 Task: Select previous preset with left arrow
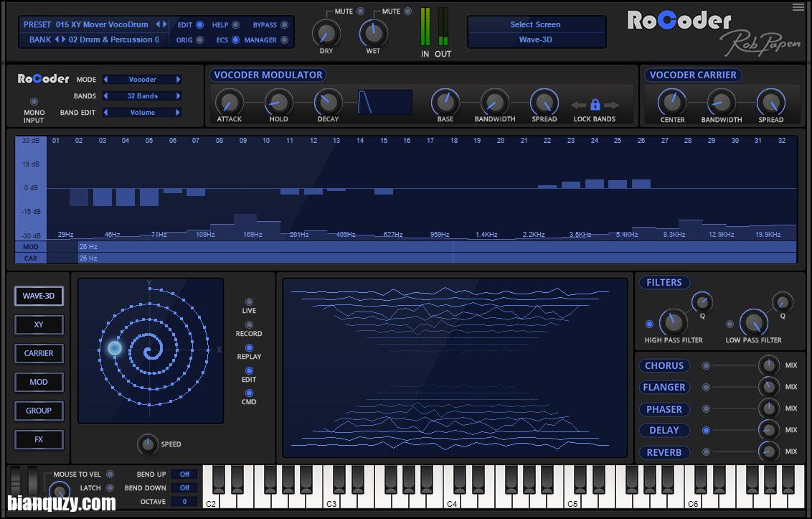158,24
